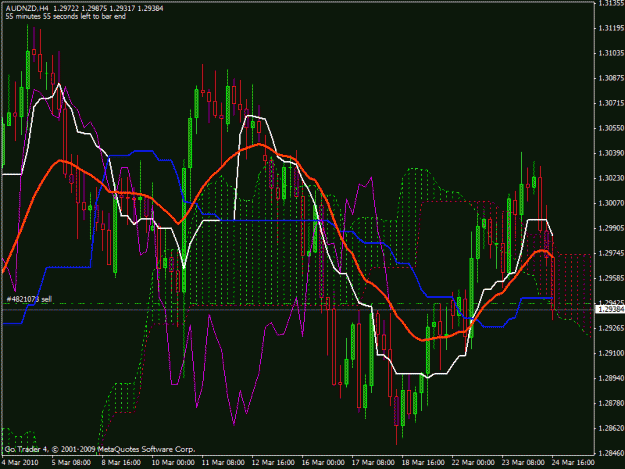Select the #4821073 sell order label
The height and width of the screenshot is (469, 625).
tap(29, 299)
